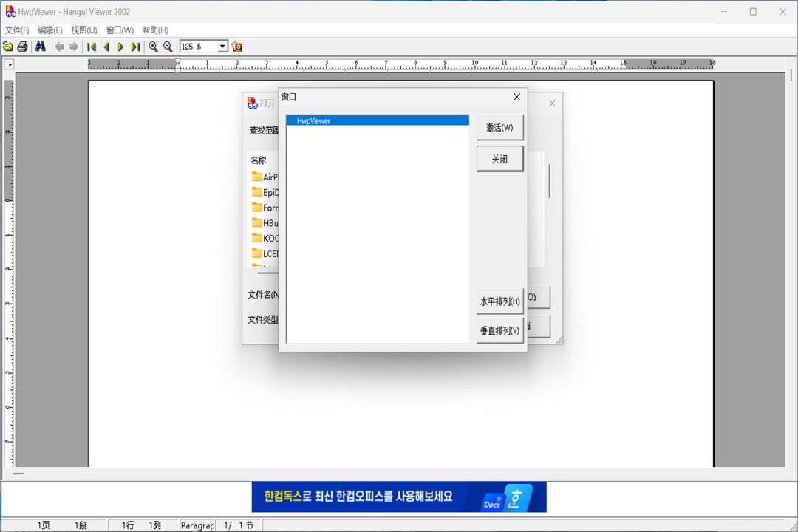798x532 pixels.
Task: Click the 垂直排列(V) button
Action: pyautogui.click(x=499, y=330)
